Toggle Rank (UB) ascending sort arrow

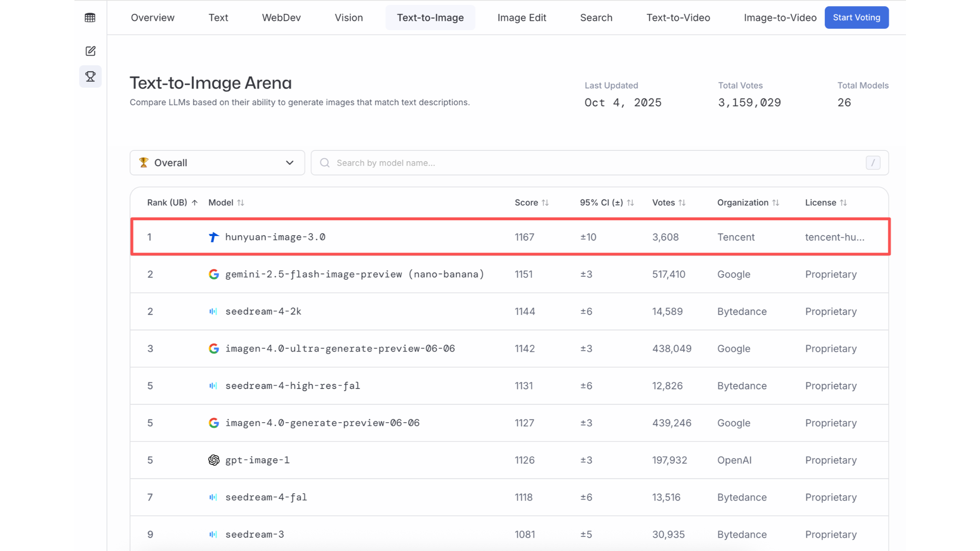click(x=195, y=203)
